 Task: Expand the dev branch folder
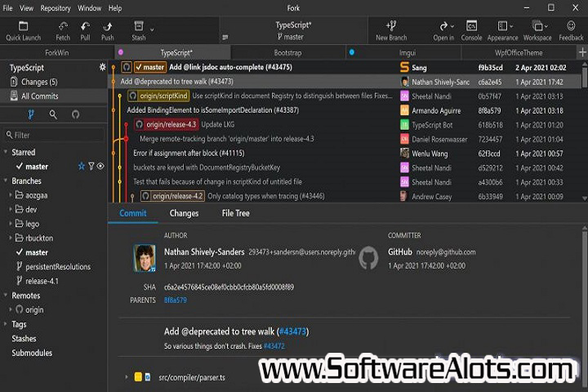point(11,209)
